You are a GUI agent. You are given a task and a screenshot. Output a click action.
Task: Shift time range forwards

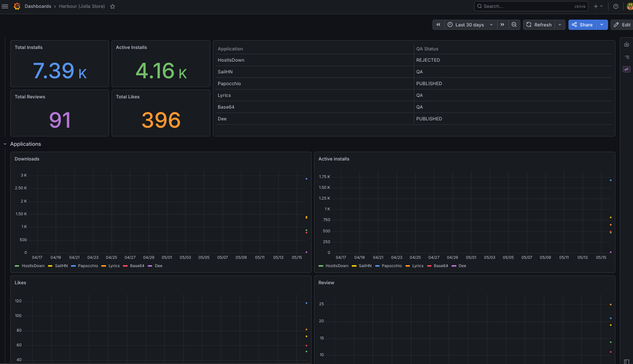tap(502, 25)
